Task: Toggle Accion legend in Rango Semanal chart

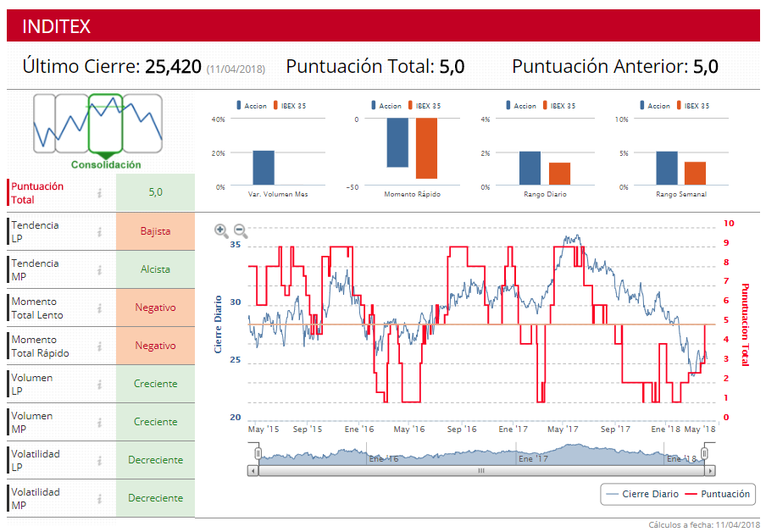Action: [655, 106]
